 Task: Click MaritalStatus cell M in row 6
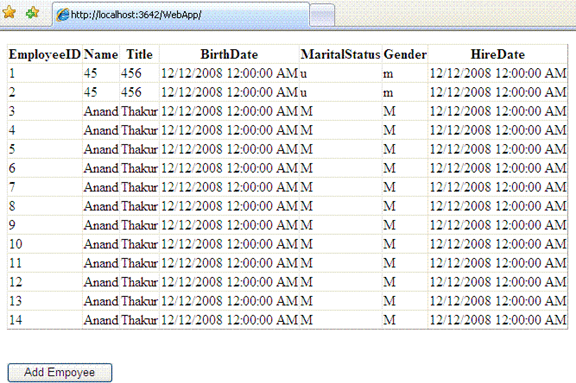click(x=341, y=168)
